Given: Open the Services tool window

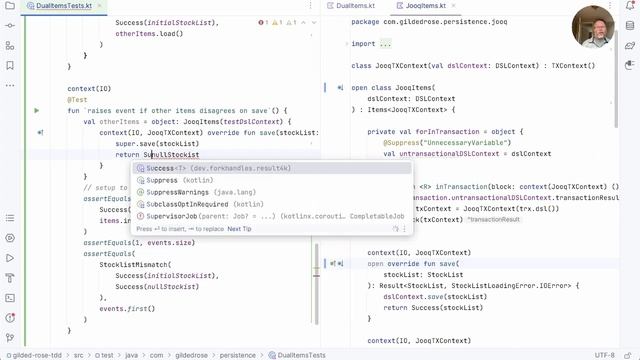Looking at the screenshot, I should pos(10,238).
